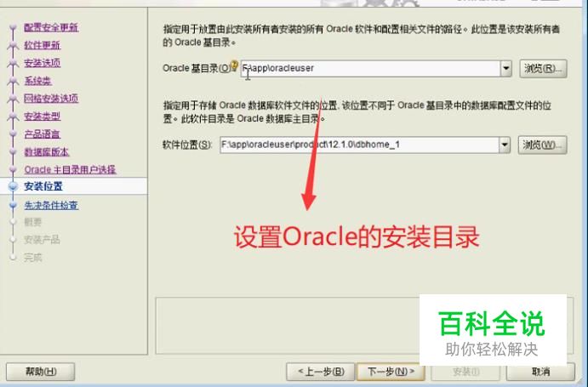Go back with the 上一步(B) button
The image size is (588, 387).
tap(321, 372)
